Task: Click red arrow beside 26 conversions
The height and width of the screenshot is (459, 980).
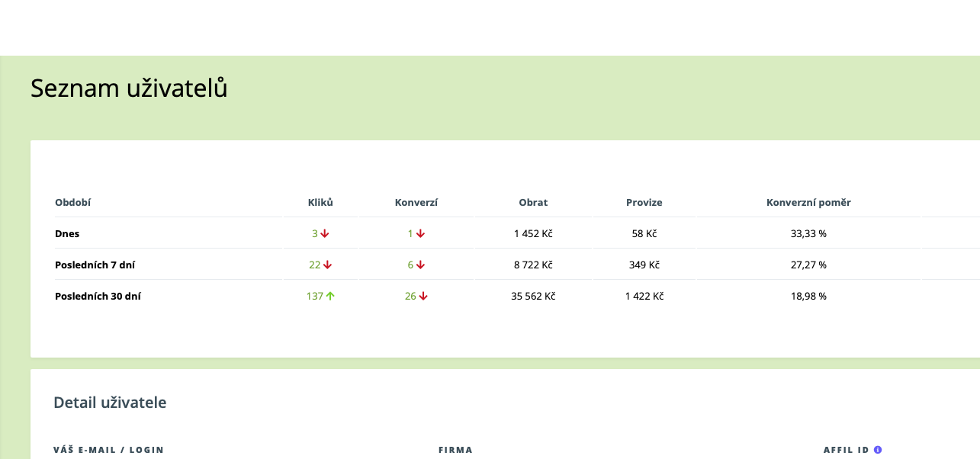Action: [x=423, y=296]
